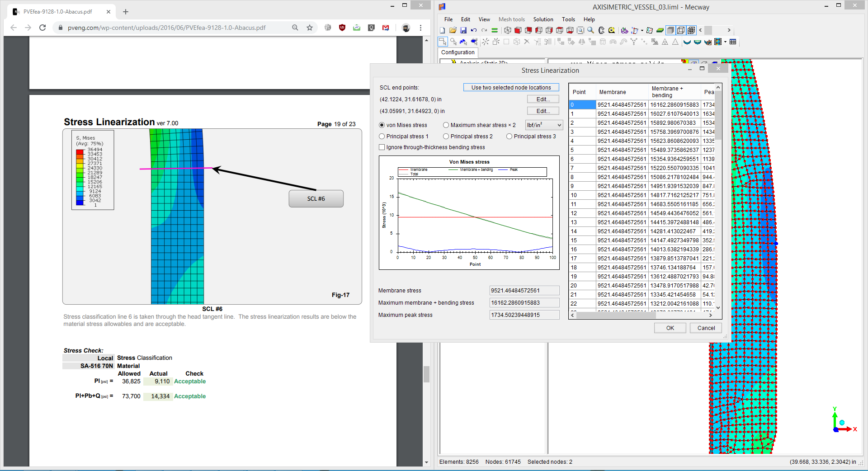Click the PDF zoom magnifier in address bar

(295, 28)
